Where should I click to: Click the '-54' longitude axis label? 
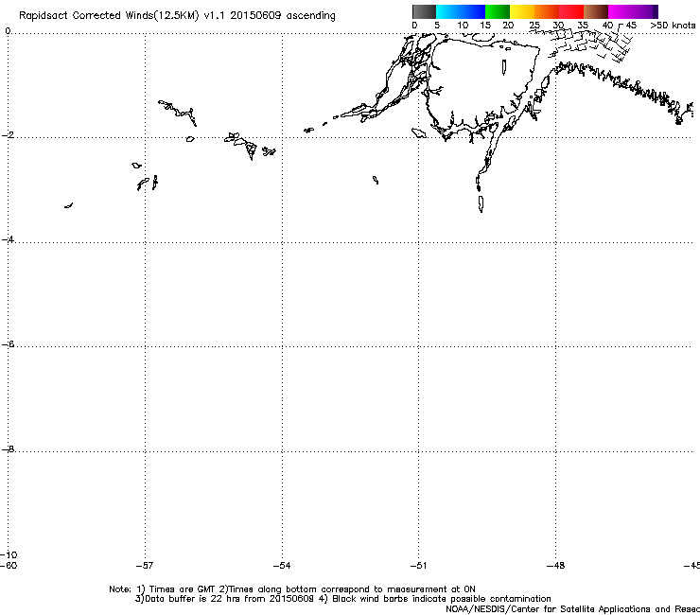coord(282,566)
